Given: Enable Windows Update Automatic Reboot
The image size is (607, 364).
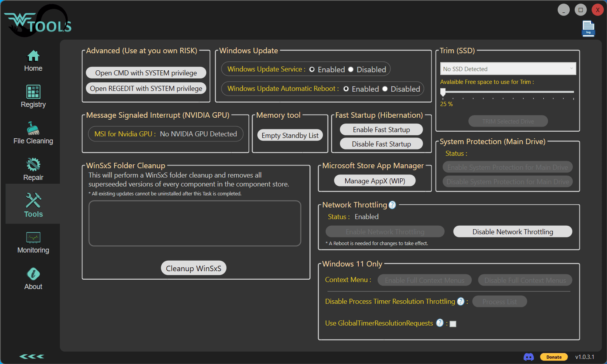Looking at the screenshot, I should 346,89.
